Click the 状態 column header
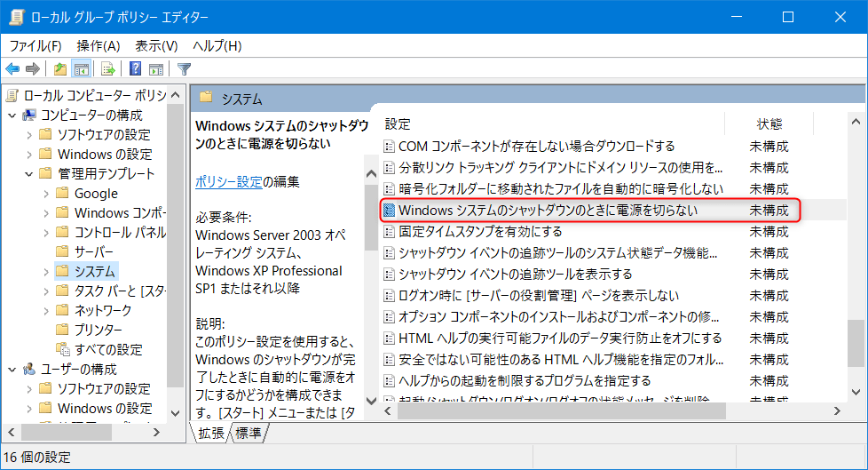 (x=769, y=123)
